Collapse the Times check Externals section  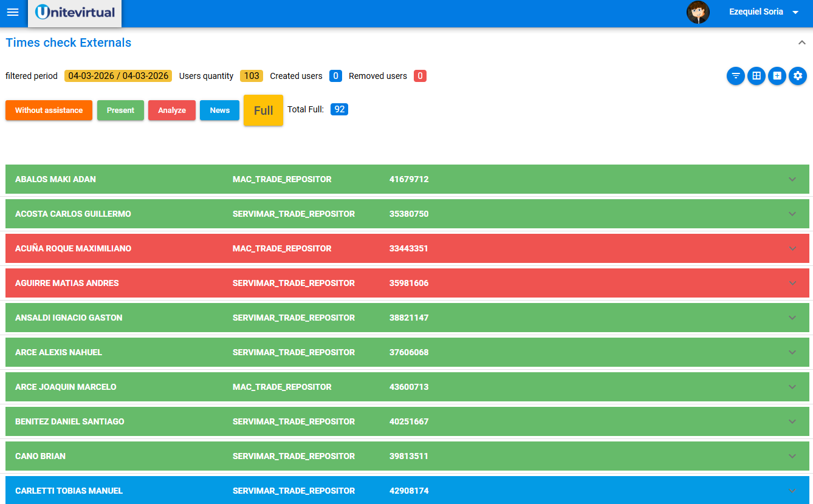click(801, 43)
